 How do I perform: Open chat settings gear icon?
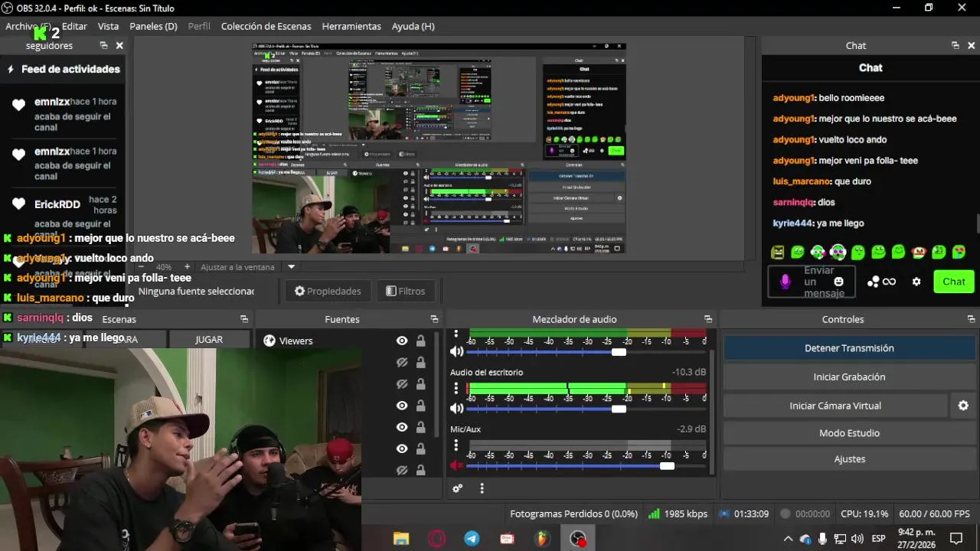point(916,282)
